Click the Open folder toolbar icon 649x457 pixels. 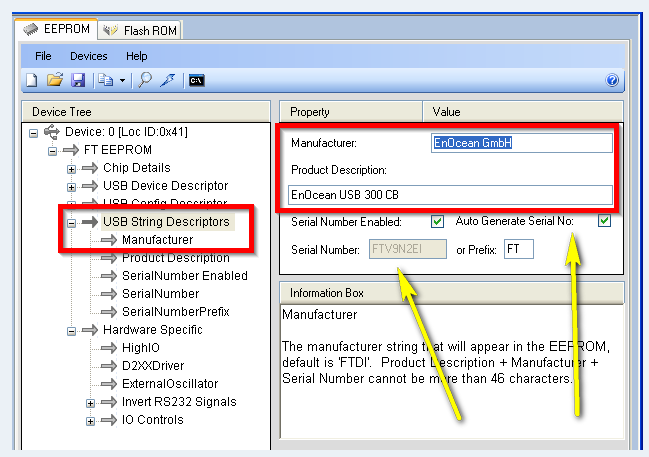coord(55,79)
